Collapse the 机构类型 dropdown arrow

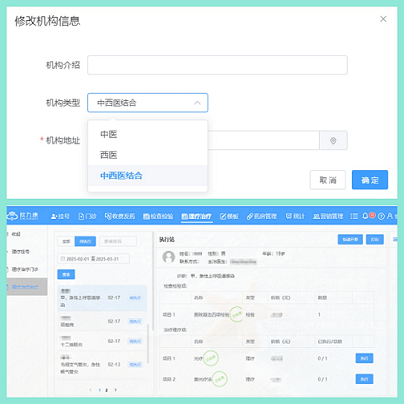197,103
